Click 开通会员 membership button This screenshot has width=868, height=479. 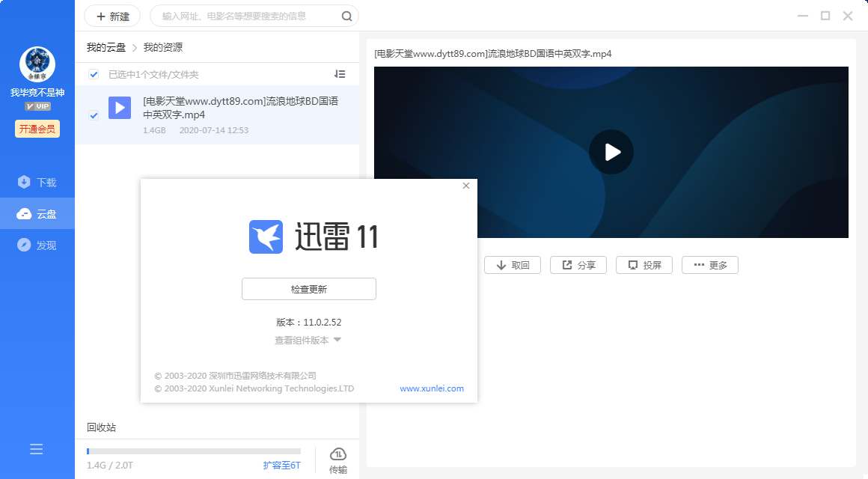[x=37, y=129]
